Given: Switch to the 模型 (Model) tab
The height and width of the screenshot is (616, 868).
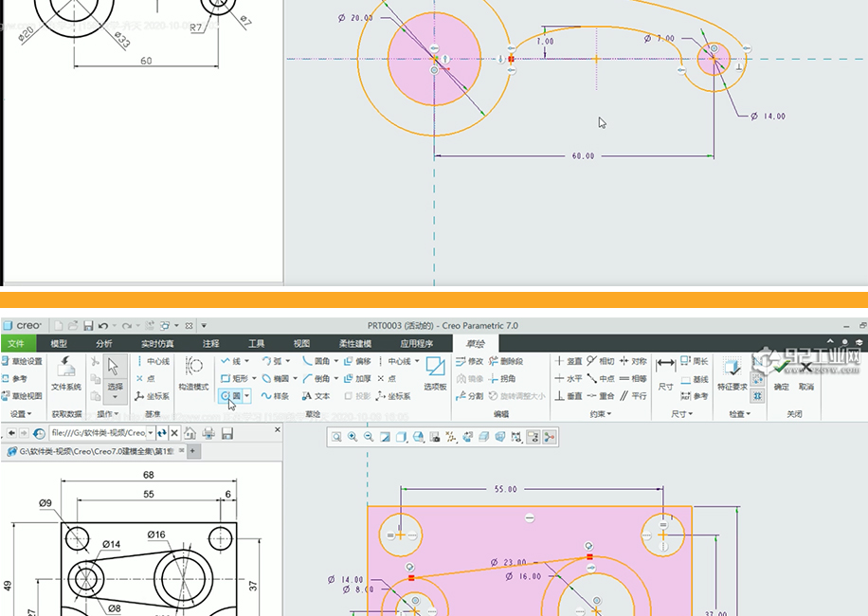Looking at the screenshot, I should [59, 344].
